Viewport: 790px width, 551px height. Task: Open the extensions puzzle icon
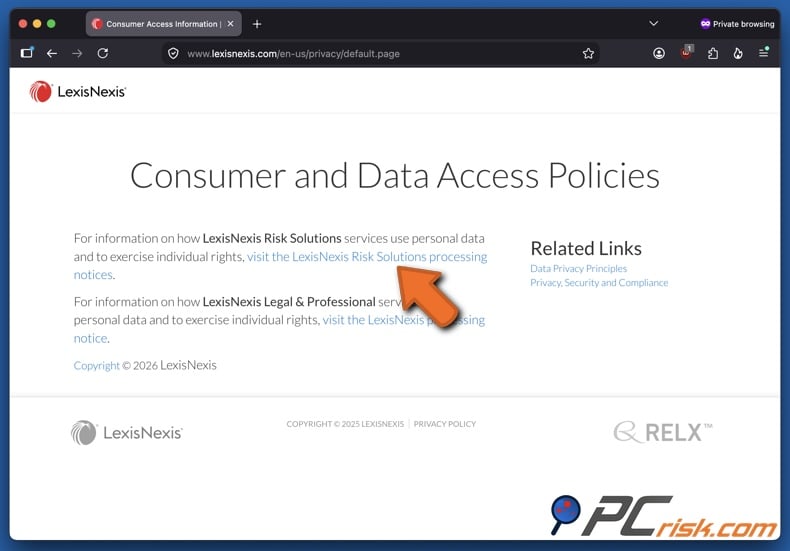[x=712, y=53]
